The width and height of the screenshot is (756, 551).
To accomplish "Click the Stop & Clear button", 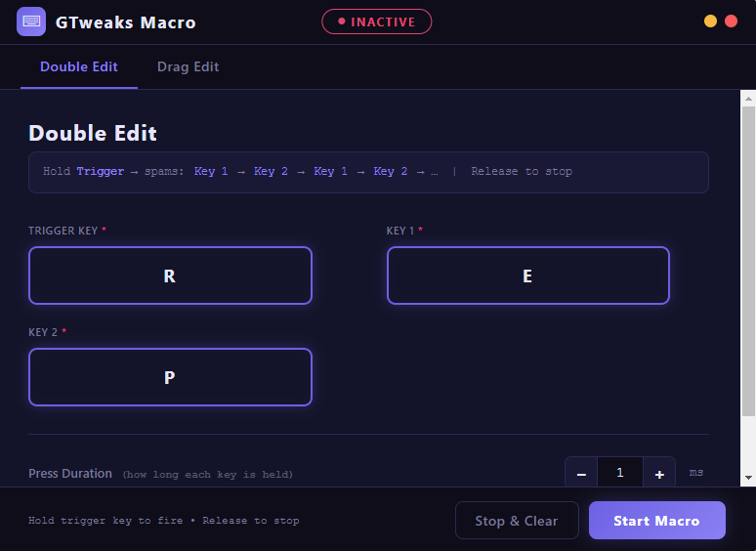I will tap(517, 521).
